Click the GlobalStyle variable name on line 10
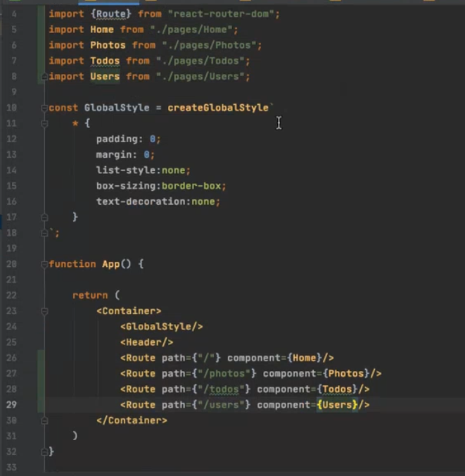This screenshot has width=465, height=476. coord(117,108)
